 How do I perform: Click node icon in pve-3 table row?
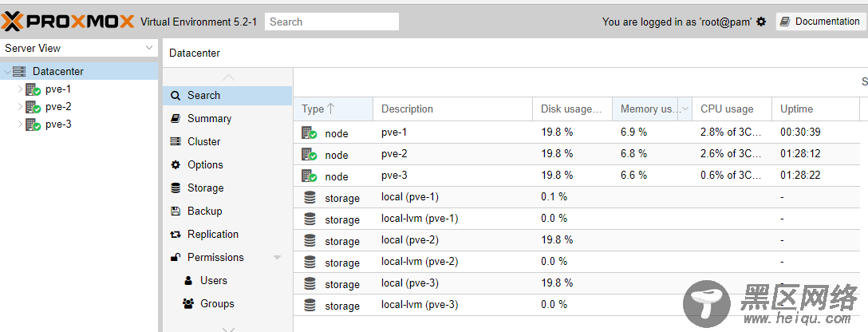coord(309,176)
